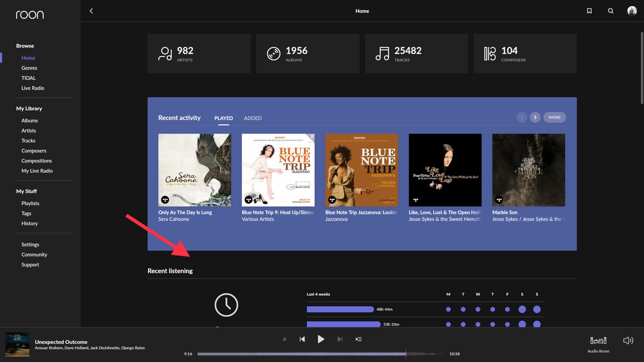Play the current track
644x362 pixels.
[321, 339]
